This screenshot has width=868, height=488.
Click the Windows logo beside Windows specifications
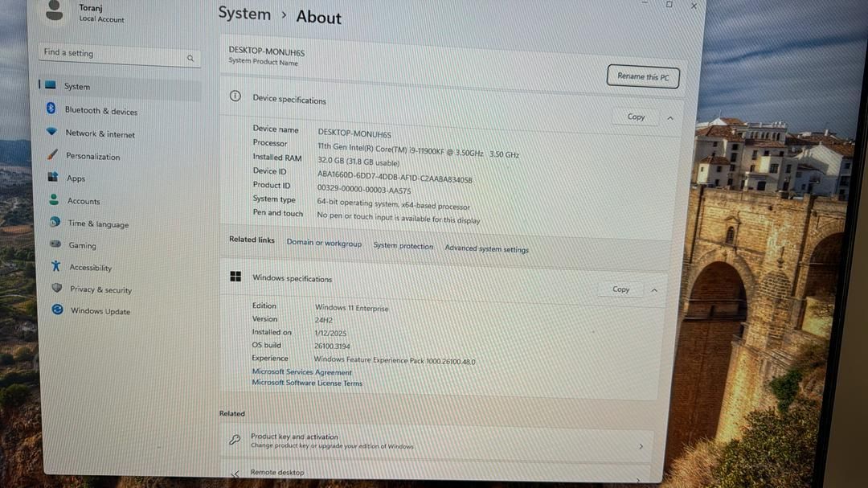click(x=235, y=276)
